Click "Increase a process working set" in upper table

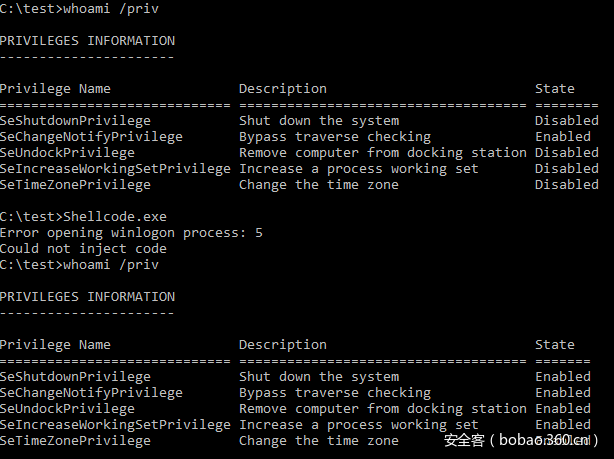pyautogui.click(x=358, y=168)
